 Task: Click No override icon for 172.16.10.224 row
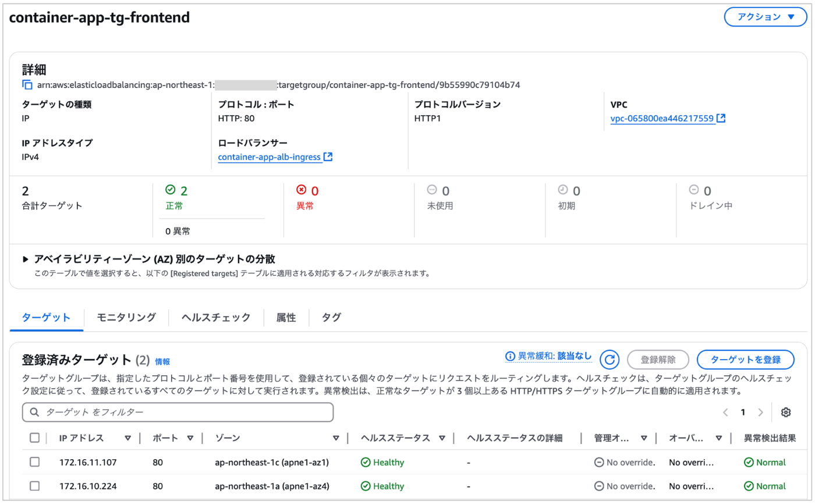click(599, 486)
